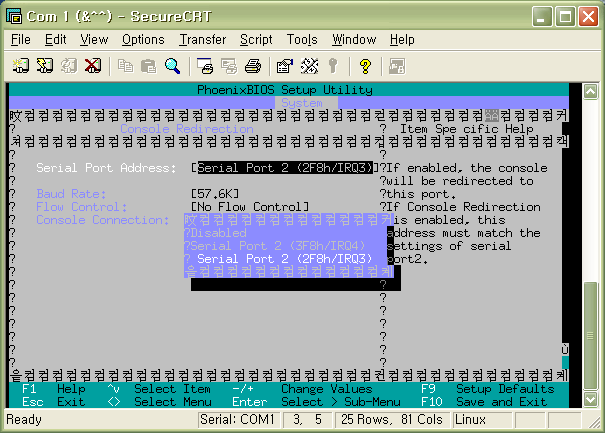The width and height of the screenshot is (605, 433).
Task: Click the Quick Connect lightning icon
Action: pyautogui.click(x=45, y=66)
